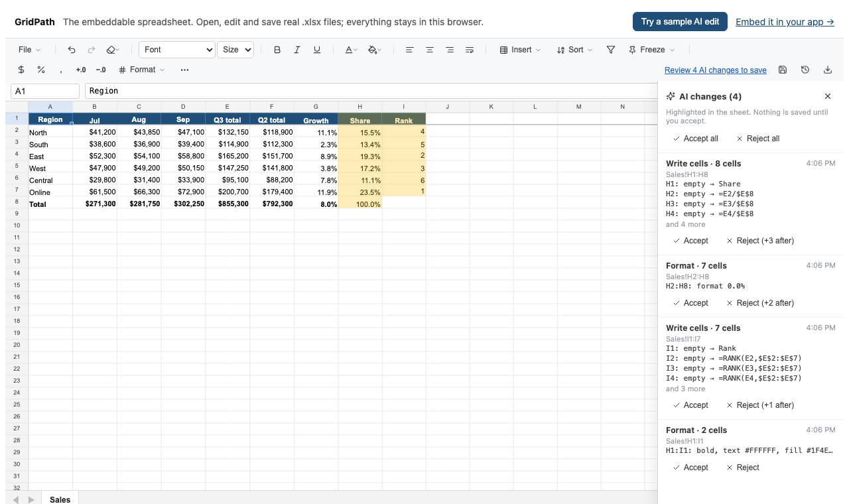Select the Growth header cell
This screenshot has width=849, height=504.
(316, 120)
